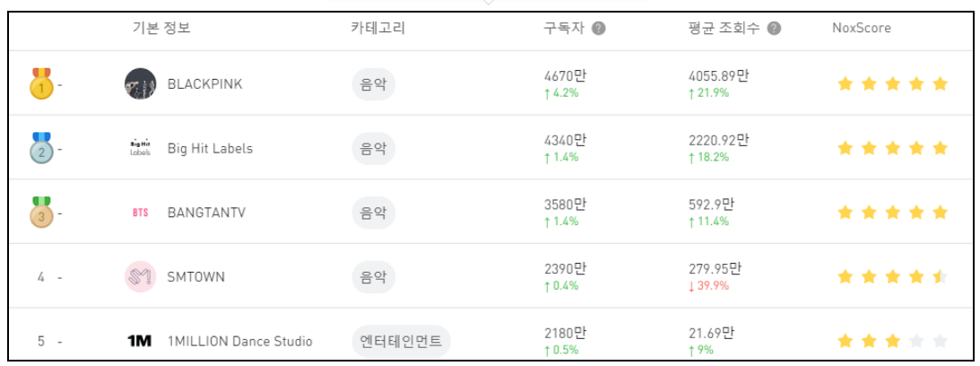Click the silver second-place medal icon

click(x=41, y=148)
